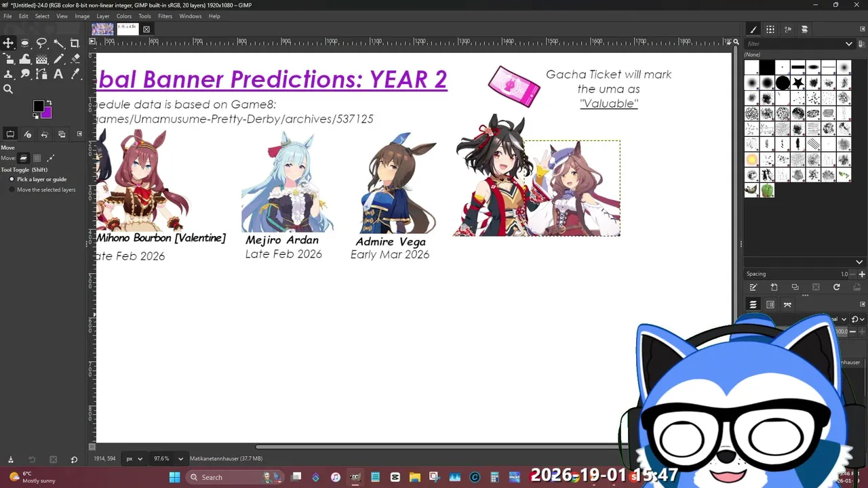Open the Filters menu
Image resolution: width=868 pixels, height=488 pixels.
coord(165,16)
